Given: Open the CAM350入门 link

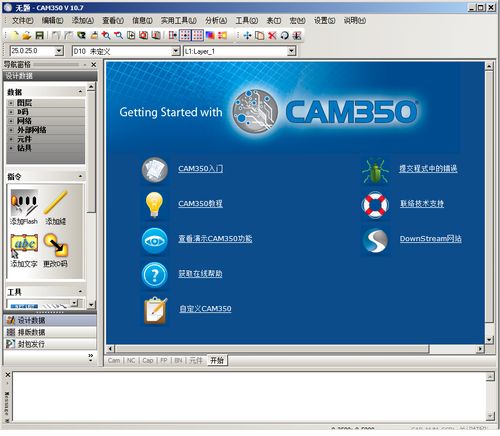Looking at the screenshot, I should pos(201,169).
